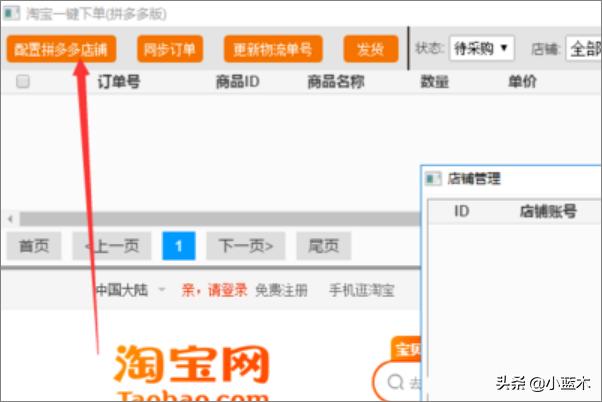Select page 1 in pagination
This screenshot has height=402, width=602.
tap(179, 246)
